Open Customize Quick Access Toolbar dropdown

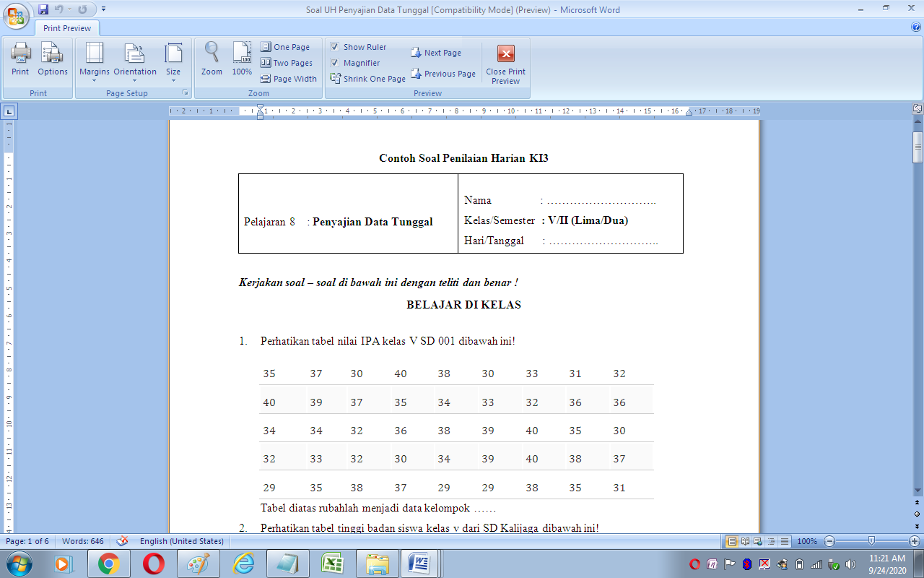103,9
